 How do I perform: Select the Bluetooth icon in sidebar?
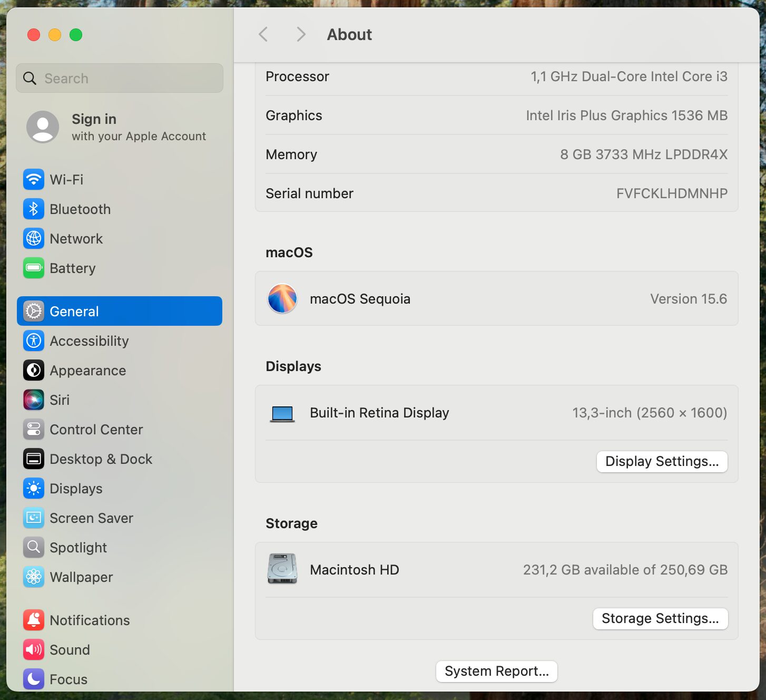click(x=34, y=209)
